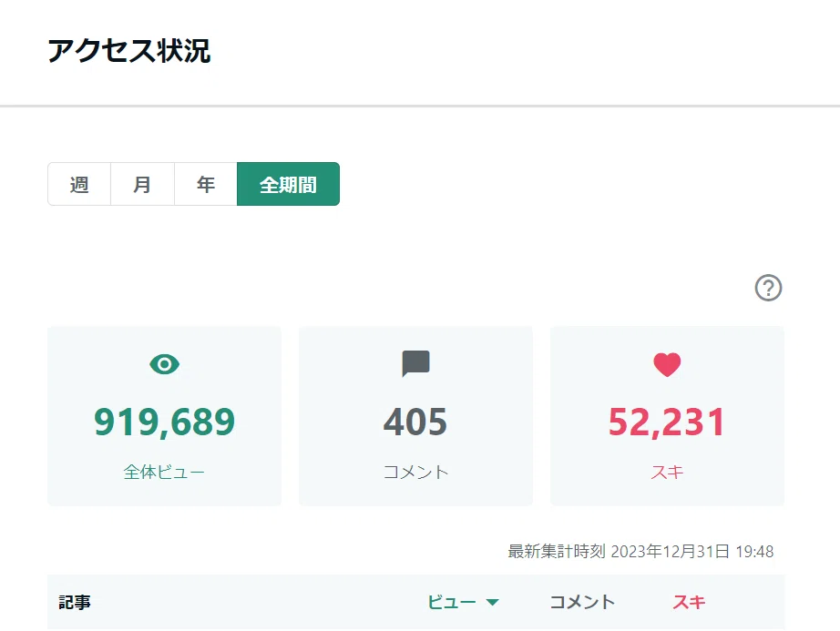The width and height of the screenshot is (840, 631).
Task: Click the 405 comments count
Action: click(x=415, y=422)
